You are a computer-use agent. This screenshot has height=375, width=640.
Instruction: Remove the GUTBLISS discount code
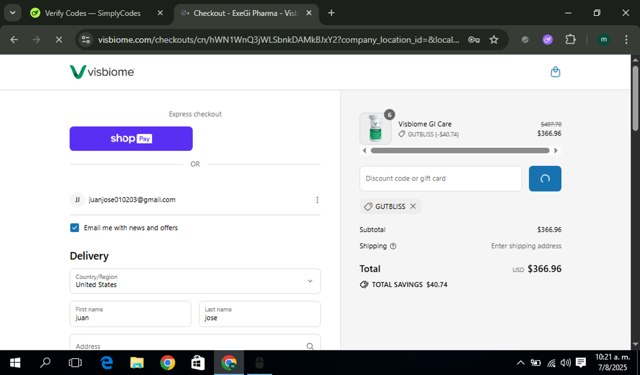413,206
